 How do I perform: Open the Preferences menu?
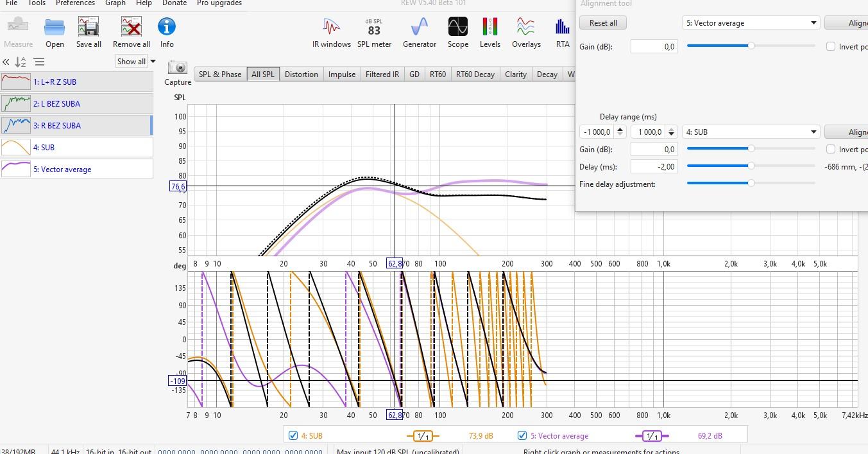pyautogui.click(x=75, y=3)
